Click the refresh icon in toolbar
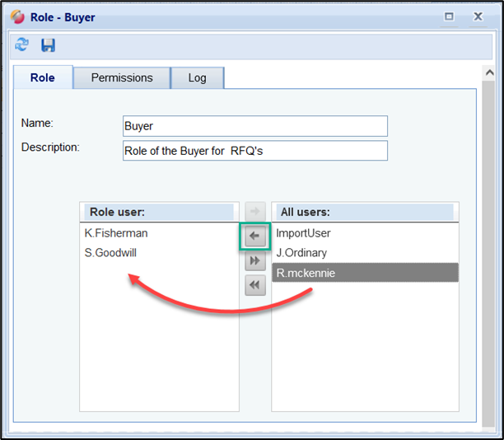The height and width of the screenshot is (440, 504). pyautogui.click(x=21, y=45)
